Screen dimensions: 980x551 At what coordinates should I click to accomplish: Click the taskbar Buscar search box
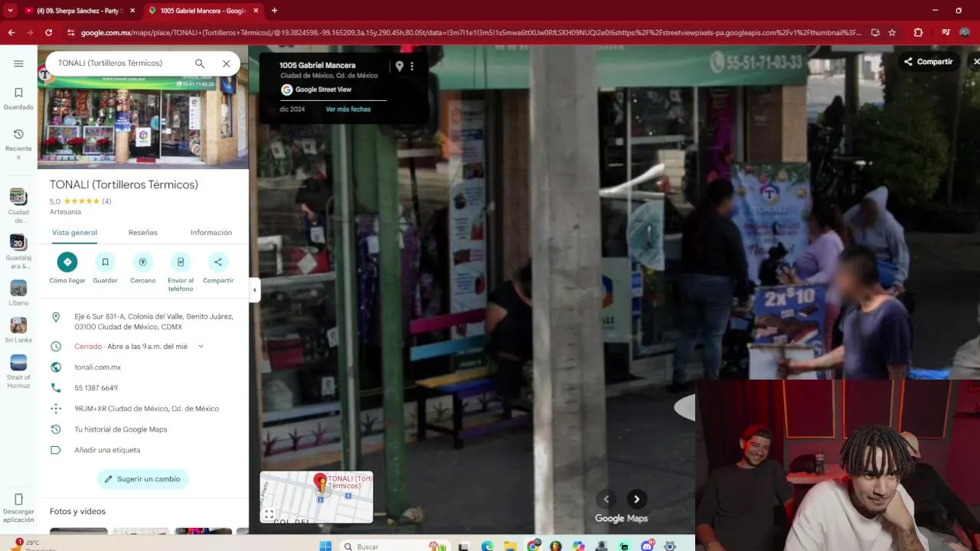[383, 546]
